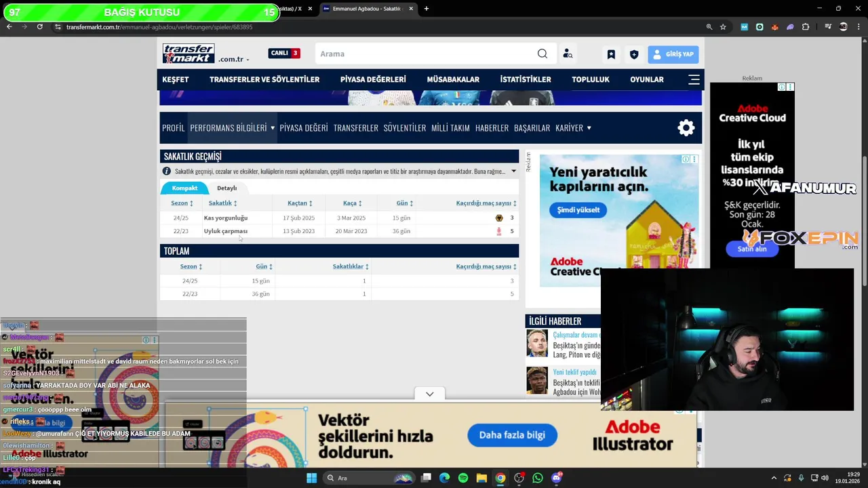Open the Profil tab
The image size is (868, 488).
pos(173,127)
